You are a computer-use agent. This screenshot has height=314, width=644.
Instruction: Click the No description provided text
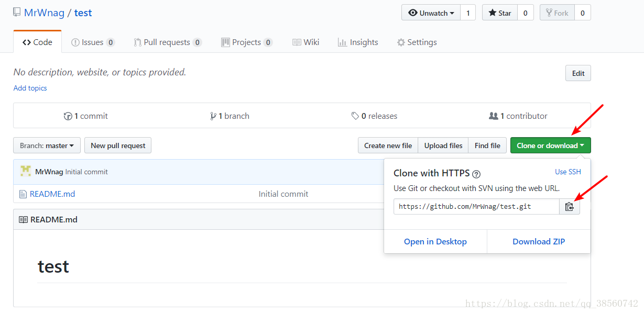click(100, 72)
